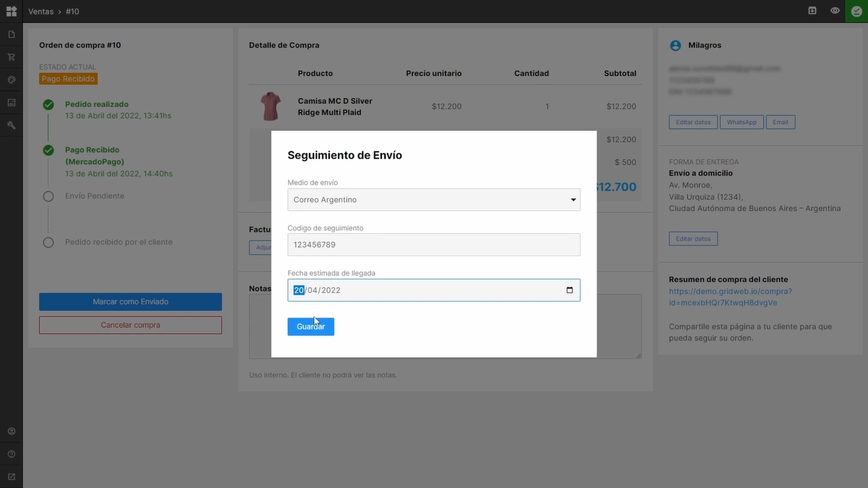This screenshot has height=488, width=868.
Task: Click Editar datos button under delivery address
Action: [x=693, y=239]
